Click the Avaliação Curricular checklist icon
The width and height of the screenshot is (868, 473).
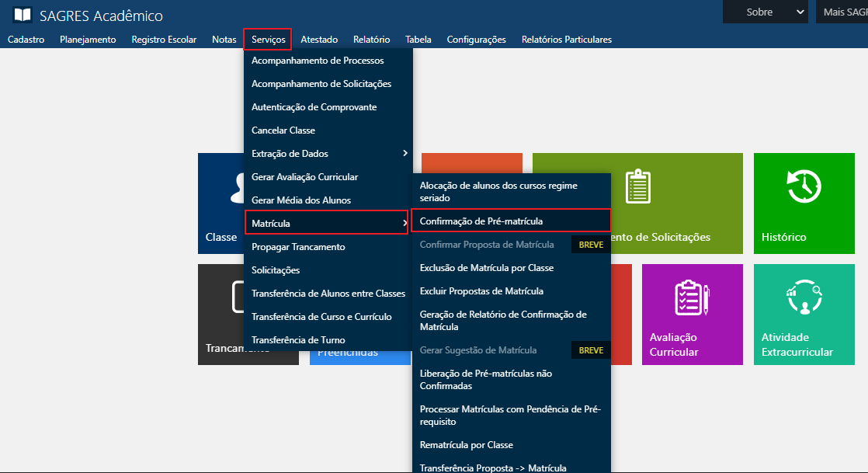(x=691, y=297)
